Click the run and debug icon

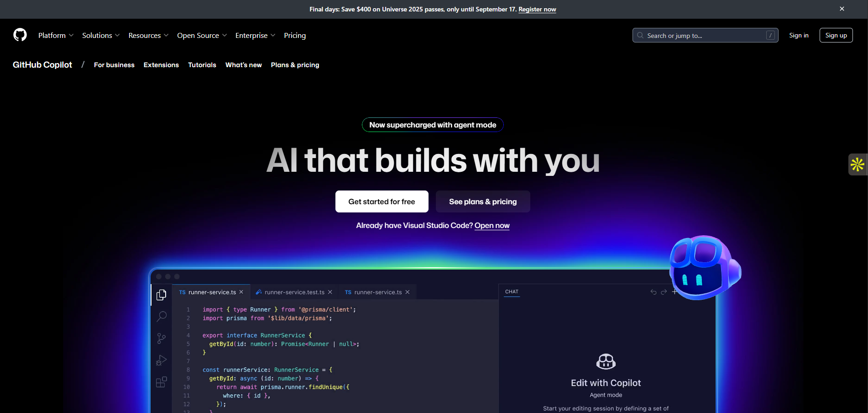tap(162, 360)
